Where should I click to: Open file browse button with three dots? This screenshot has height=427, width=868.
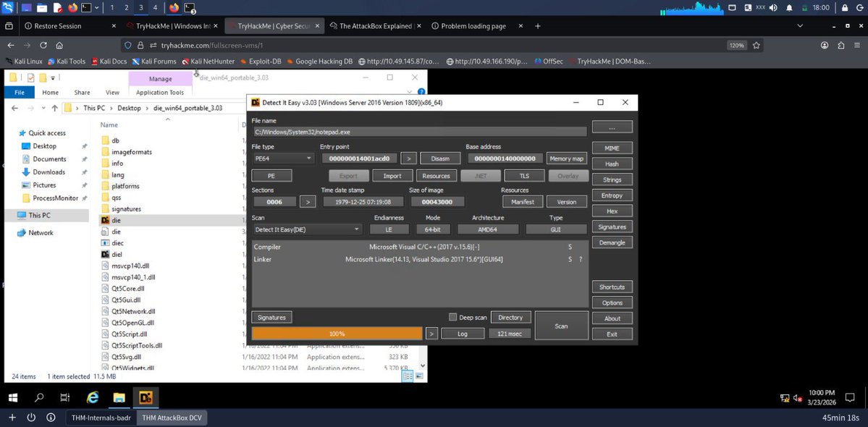coord(612,127)
